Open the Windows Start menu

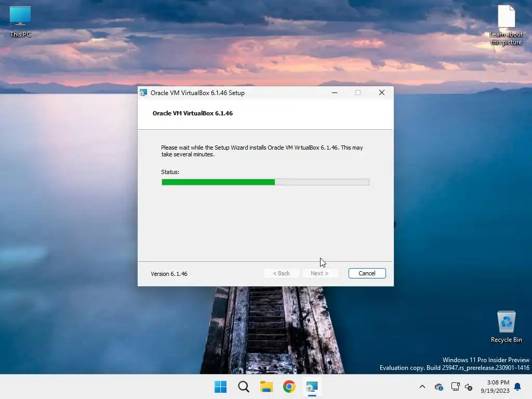(220, 387)
